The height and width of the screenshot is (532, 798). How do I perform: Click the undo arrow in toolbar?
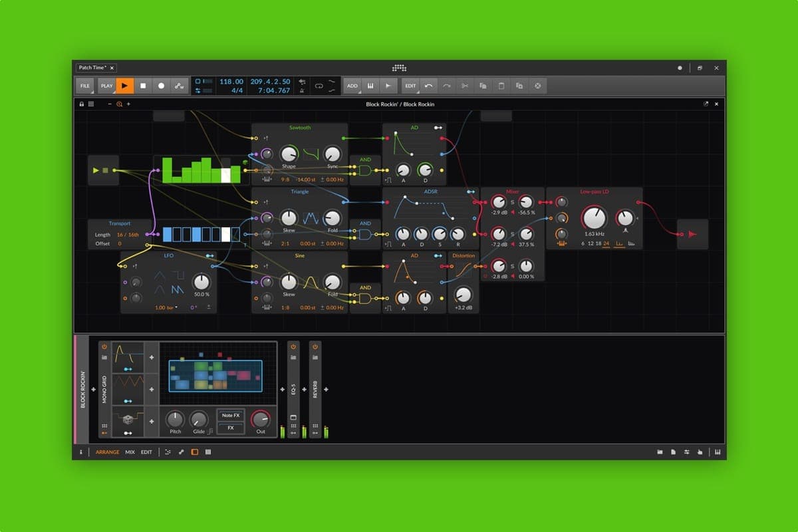pos(429,86)
